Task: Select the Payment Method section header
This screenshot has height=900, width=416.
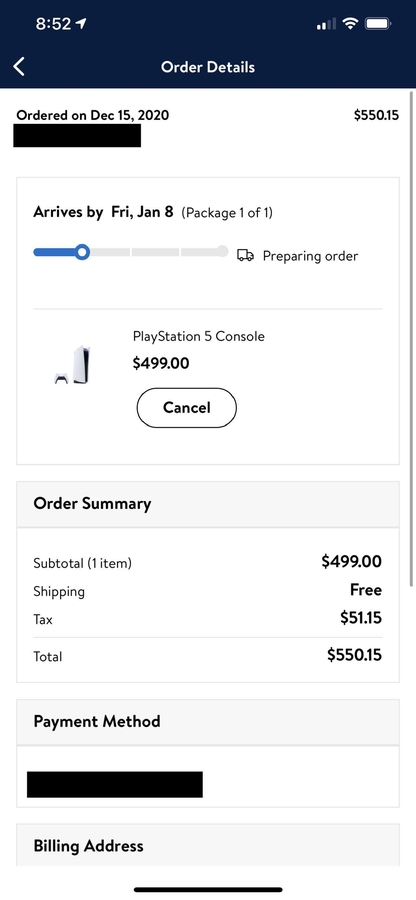Action: (x=208, y=721)
